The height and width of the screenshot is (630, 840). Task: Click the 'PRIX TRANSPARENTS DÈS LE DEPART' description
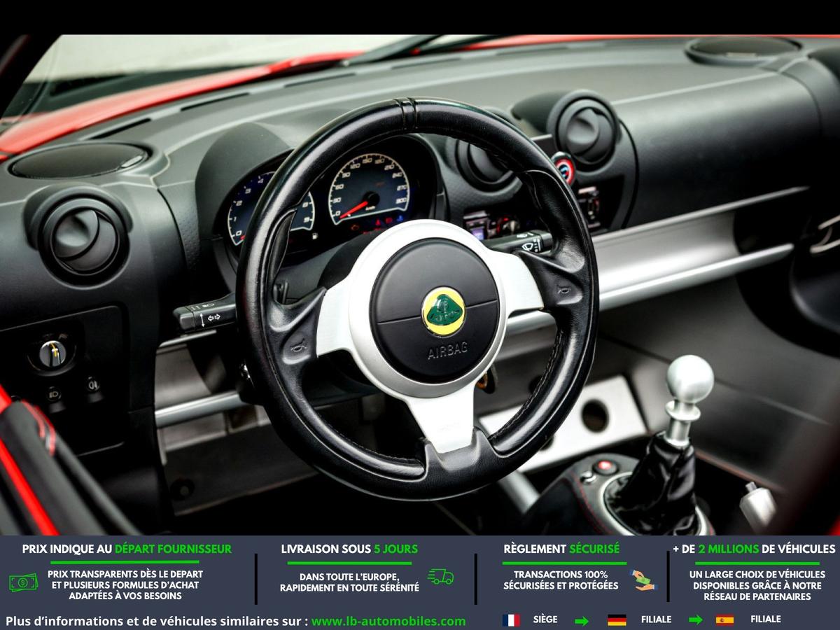pos(125,584)
